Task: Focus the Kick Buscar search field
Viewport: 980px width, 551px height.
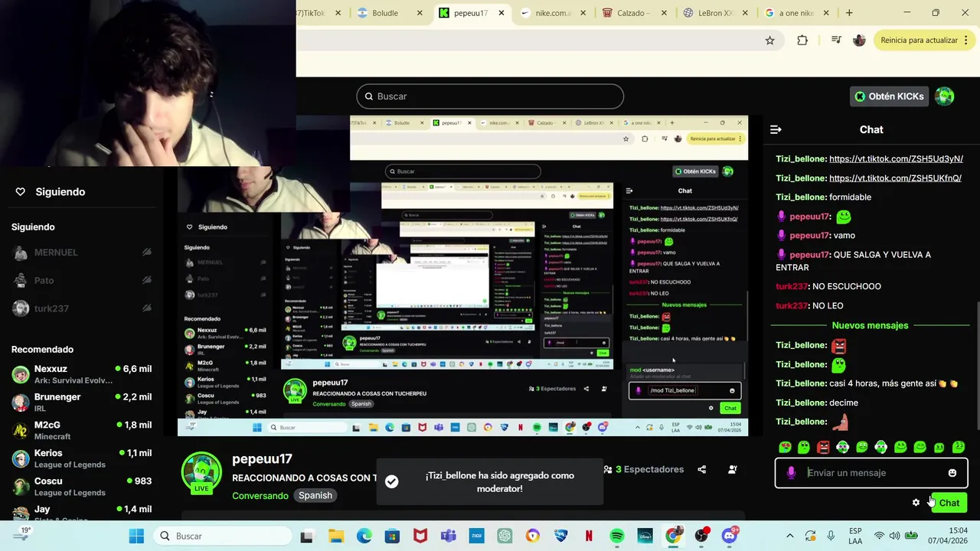Action: click(x=490, y=96)
